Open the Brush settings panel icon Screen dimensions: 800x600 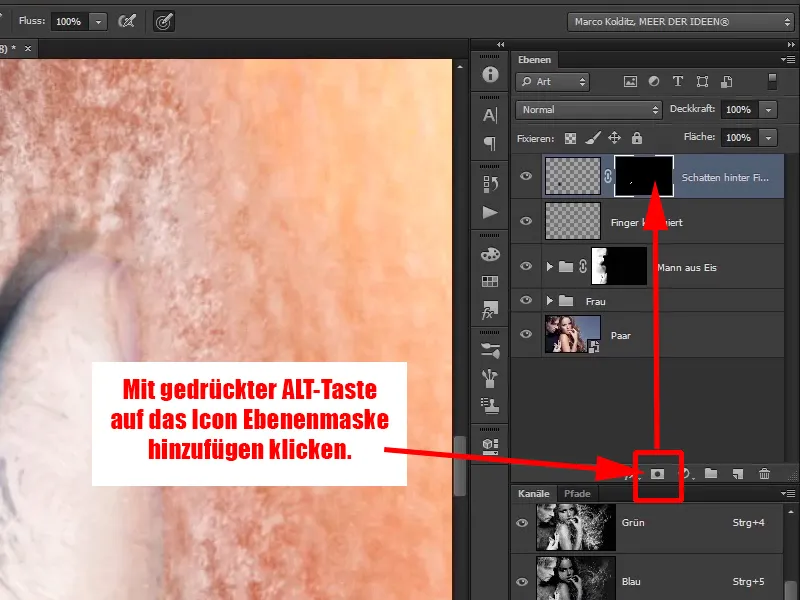tap(490, 350)
